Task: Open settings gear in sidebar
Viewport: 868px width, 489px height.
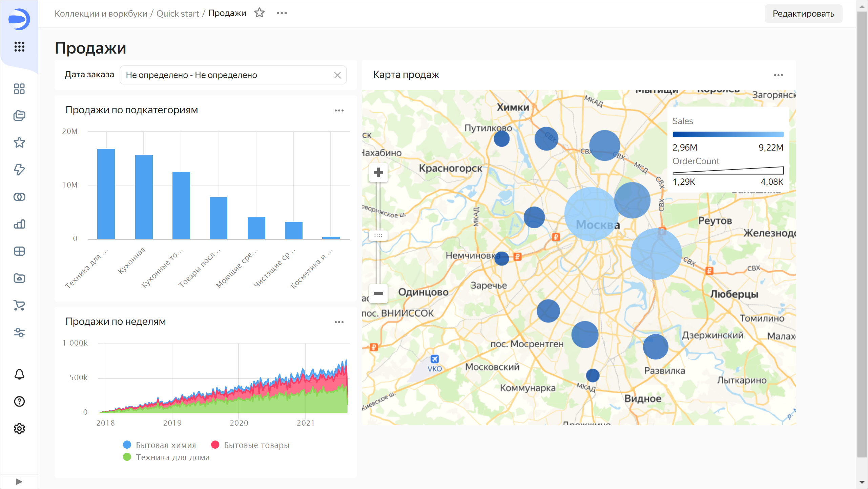Action: pos(19,429)
